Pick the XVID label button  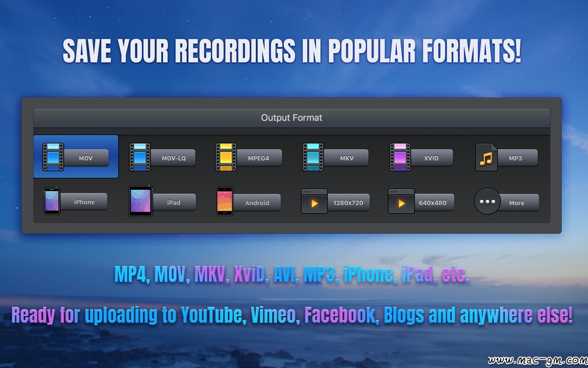[x=431, y=157]
